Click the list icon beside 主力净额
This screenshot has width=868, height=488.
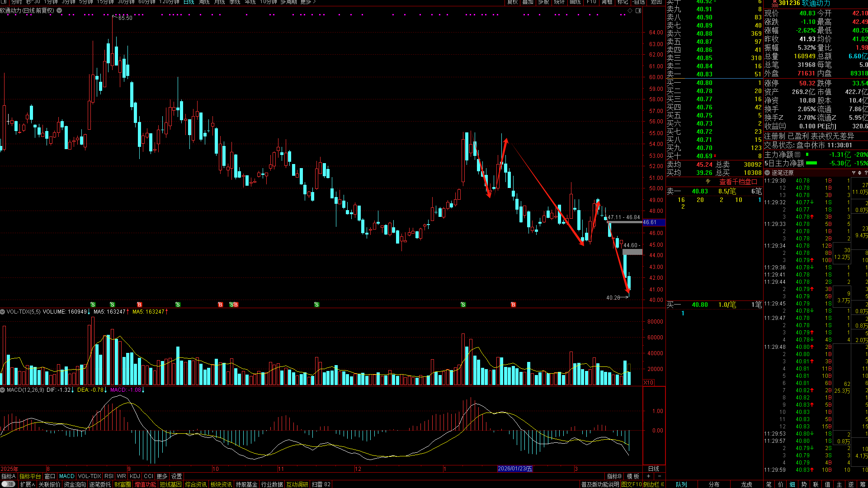pos(797,155)
